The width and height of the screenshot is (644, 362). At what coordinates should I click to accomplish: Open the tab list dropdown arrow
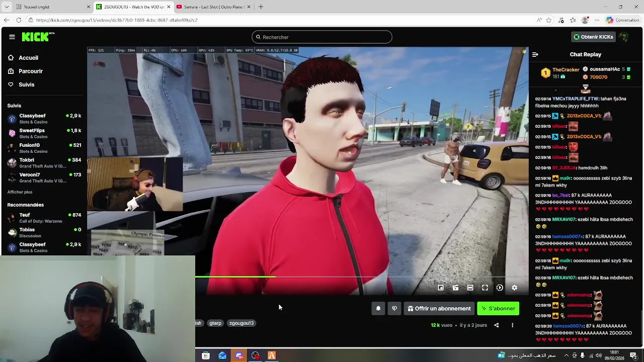[x=7, y=7]
